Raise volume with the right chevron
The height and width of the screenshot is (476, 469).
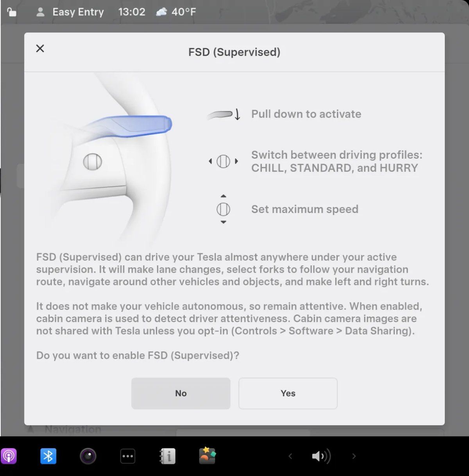point(354,456)
